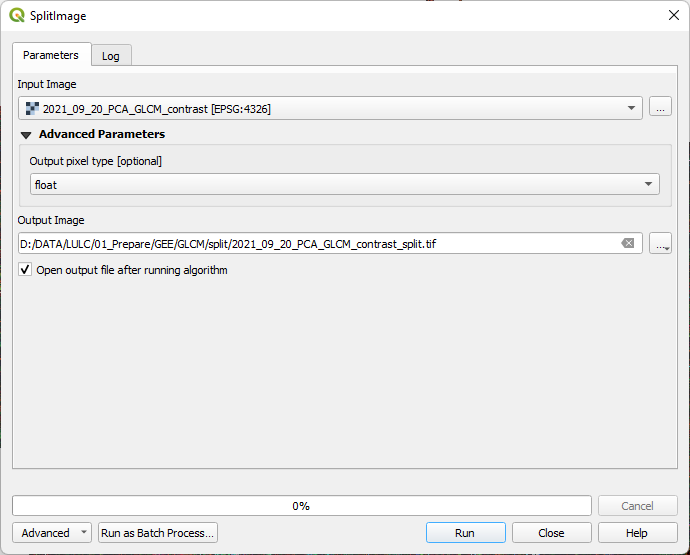690x555 pixels.
Task: Select the Parameters tab
Action: [51, 55]
